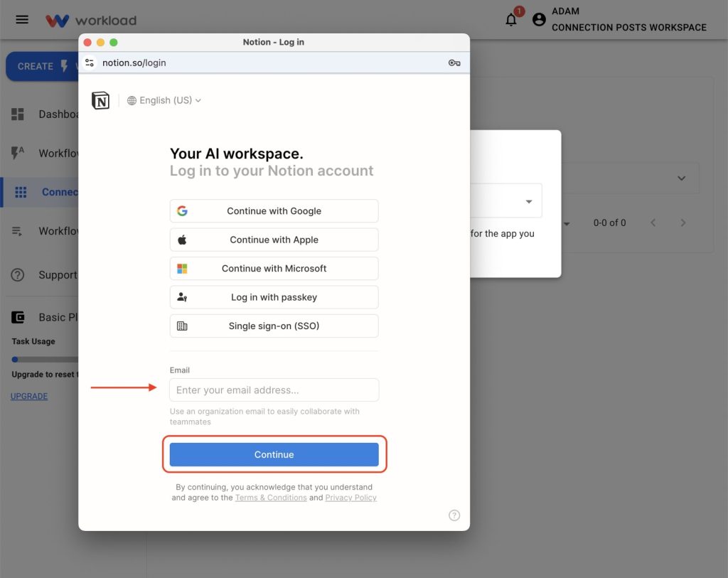
Task: Click the Workflow history list icon
Action: pyautogui.click(x=17, y=231)
